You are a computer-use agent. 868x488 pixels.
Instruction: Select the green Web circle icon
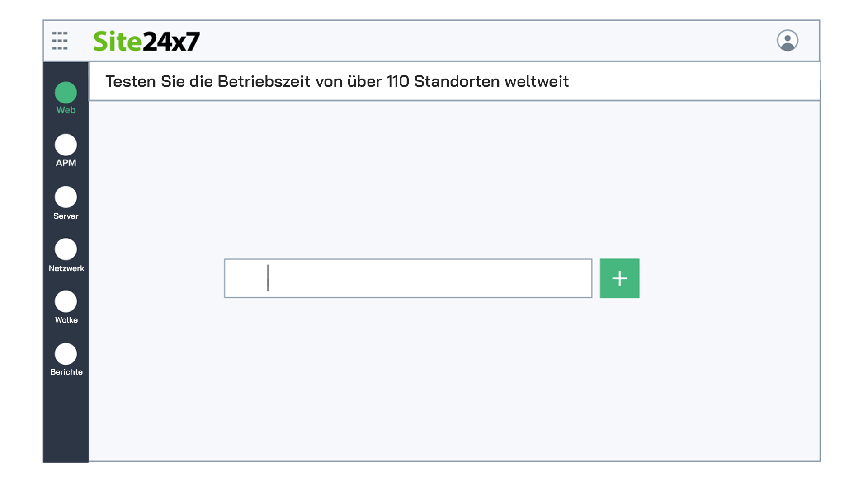click(66, 93)
